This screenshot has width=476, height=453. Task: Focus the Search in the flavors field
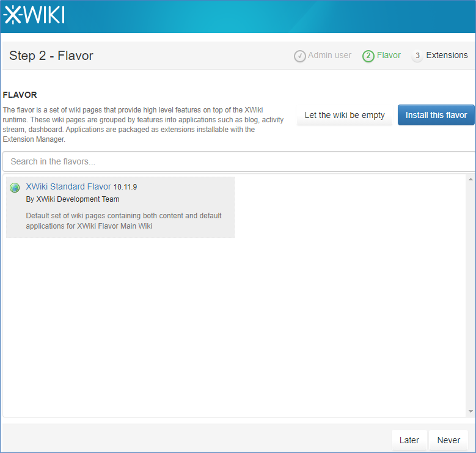(238, 161)
